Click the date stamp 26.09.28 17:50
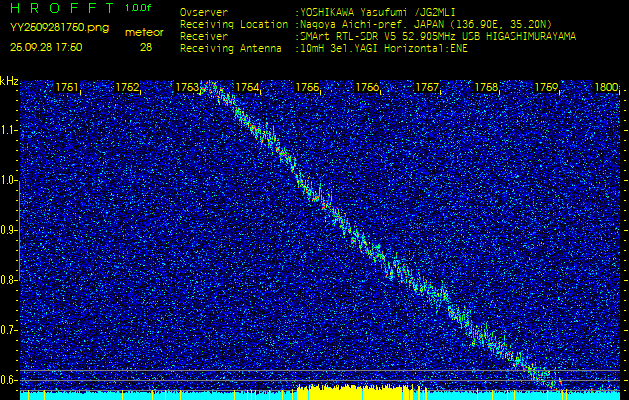The height and width of the screenshot is (400, 629). [x=46, y=47]
